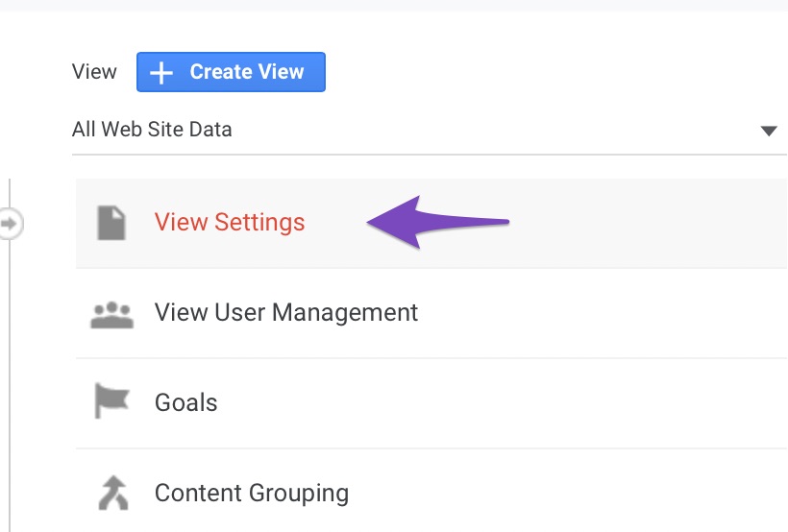Image resolution: width=788 pixels, height=532 pixels.
Task: Click empty space in the Goals row
Action: (529, 402)
